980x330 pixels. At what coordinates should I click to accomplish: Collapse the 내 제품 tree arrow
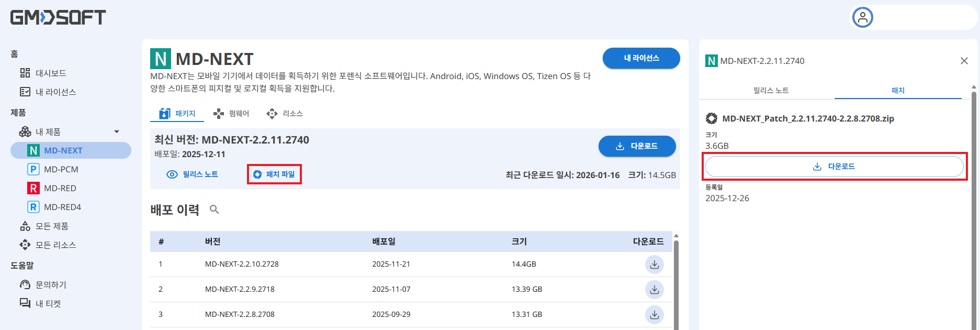(117, 131)
